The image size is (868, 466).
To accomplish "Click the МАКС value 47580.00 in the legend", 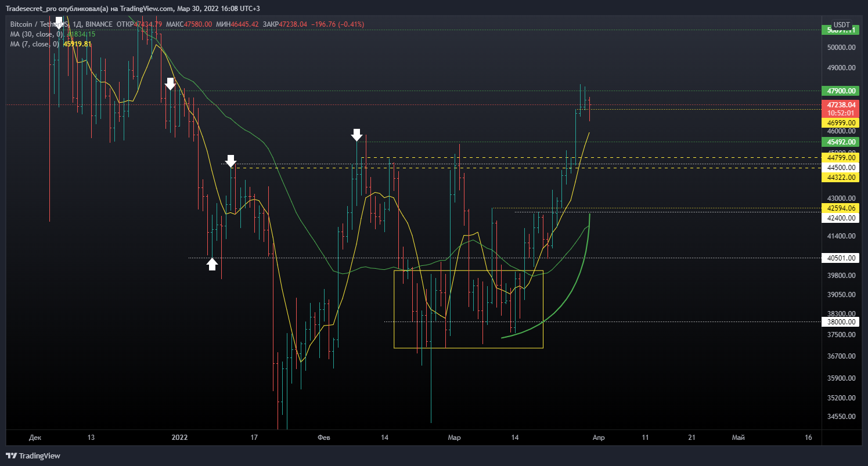I will (x=197, y=24).
